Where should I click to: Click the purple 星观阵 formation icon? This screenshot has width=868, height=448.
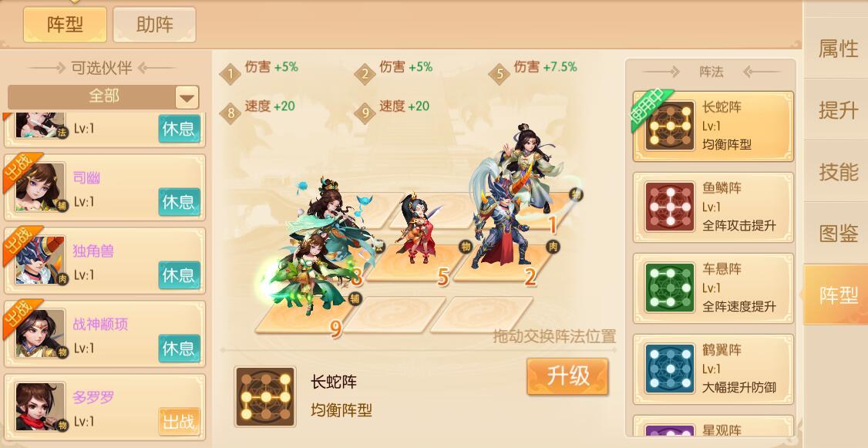click(670, 431)
